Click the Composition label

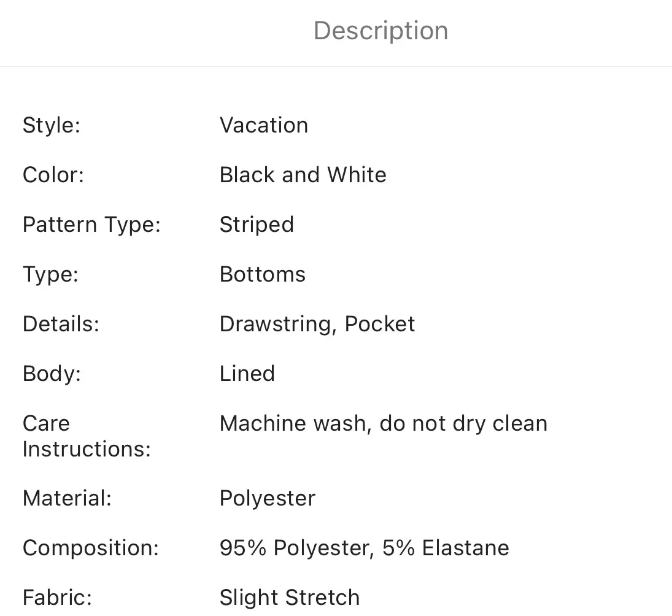click(90, 548)
